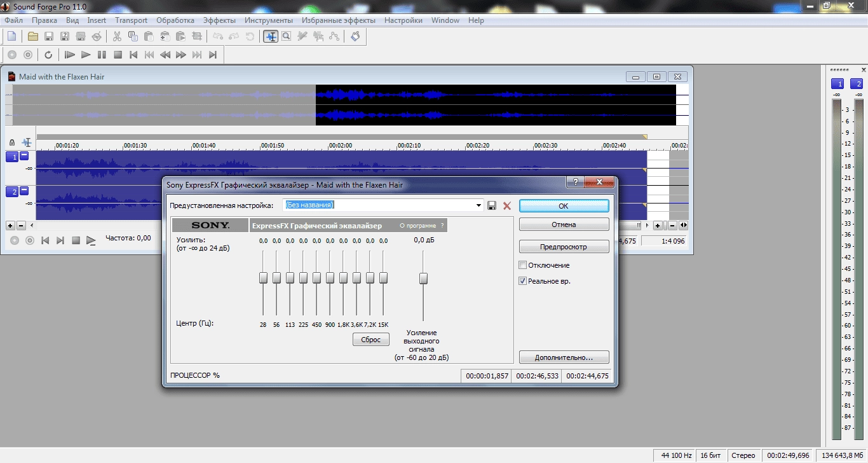Click the 44 100 Hz status bar field
The height and width of the screenshot is (463, 868).
674,455
